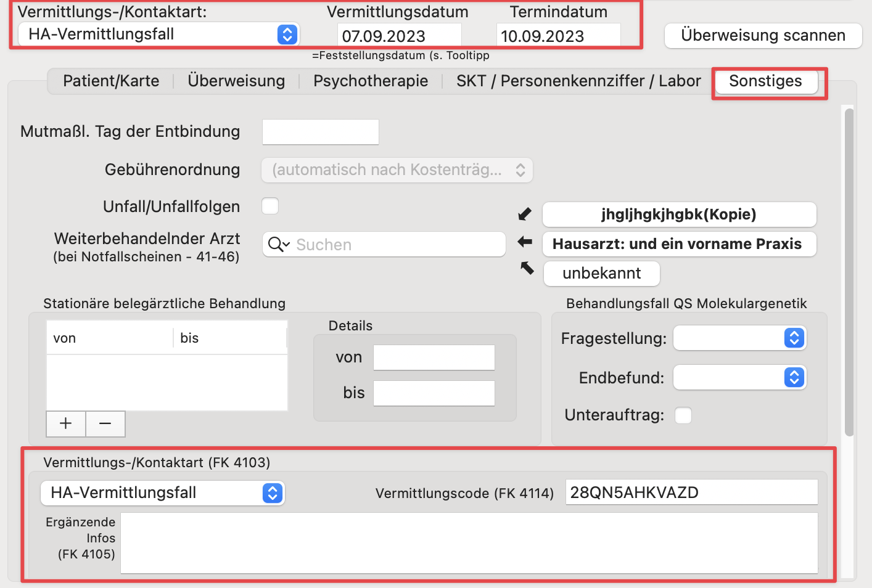Click the arrow icon beside jhgljhgkjhgbk(Kopie)
Screen dimensions: 872x588
pos(525,214)
